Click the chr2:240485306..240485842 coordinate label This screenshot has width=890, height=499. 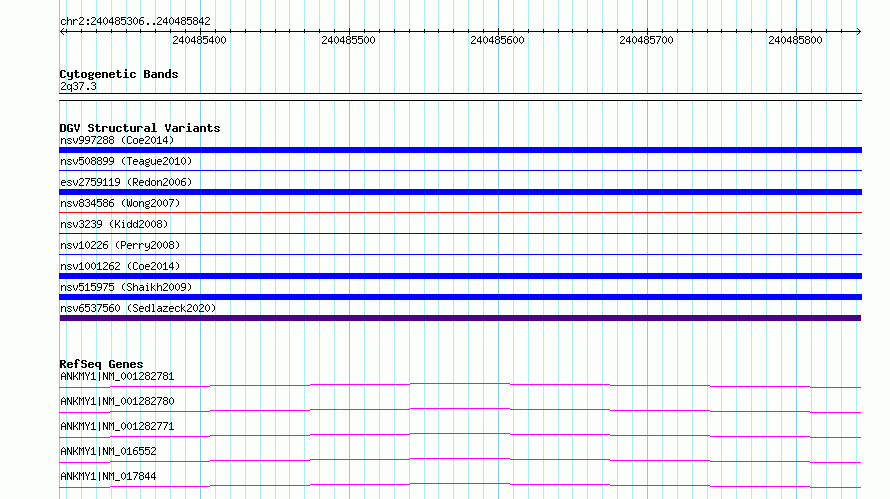pos(135,21)
